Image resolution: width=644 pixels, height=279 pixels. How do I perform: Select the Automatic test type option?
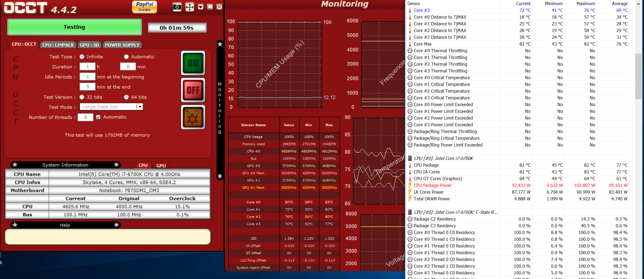point(126,57)
